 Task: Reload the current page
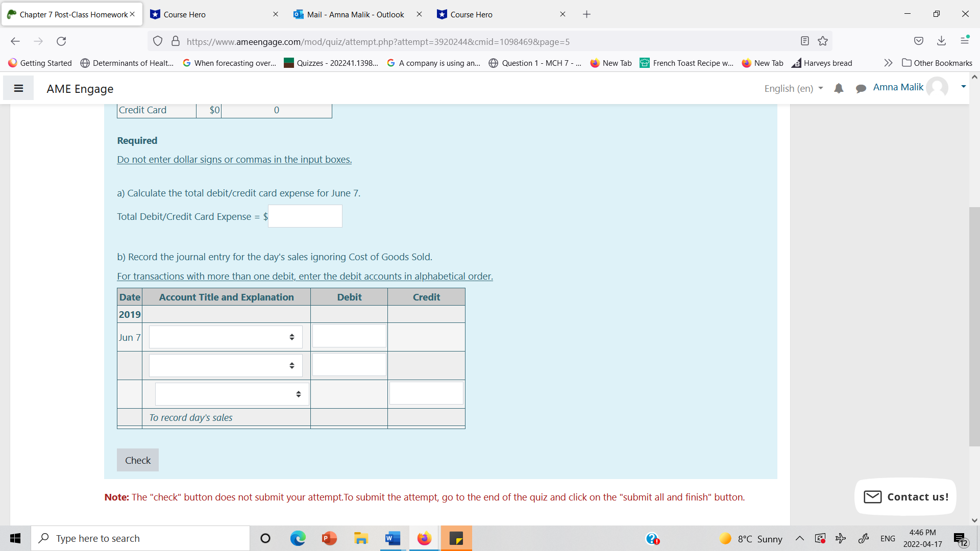pos(61,41)
